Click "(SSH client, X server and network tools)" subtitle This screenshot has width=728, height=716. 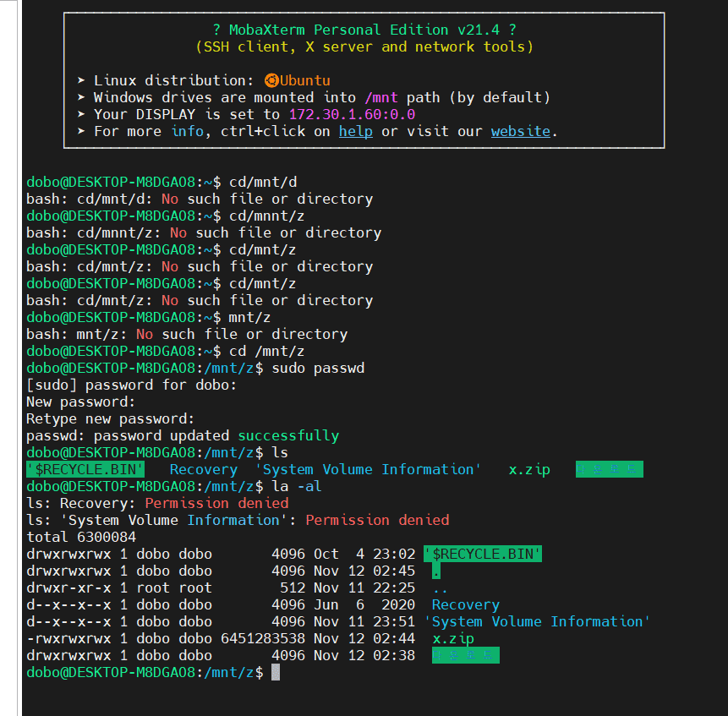pyautogui.click(x=364, y=46)
